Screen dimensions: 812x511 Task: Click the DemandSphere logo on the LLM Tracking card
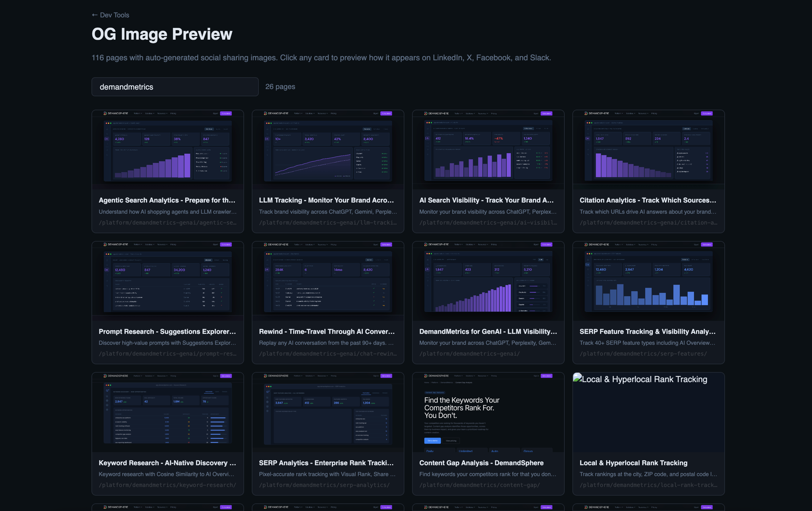pos(265,113)
